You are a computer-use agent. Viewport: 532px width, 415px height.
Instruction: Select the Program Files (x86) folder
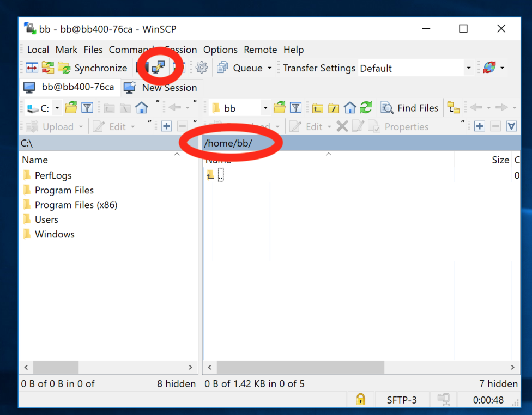76,205
